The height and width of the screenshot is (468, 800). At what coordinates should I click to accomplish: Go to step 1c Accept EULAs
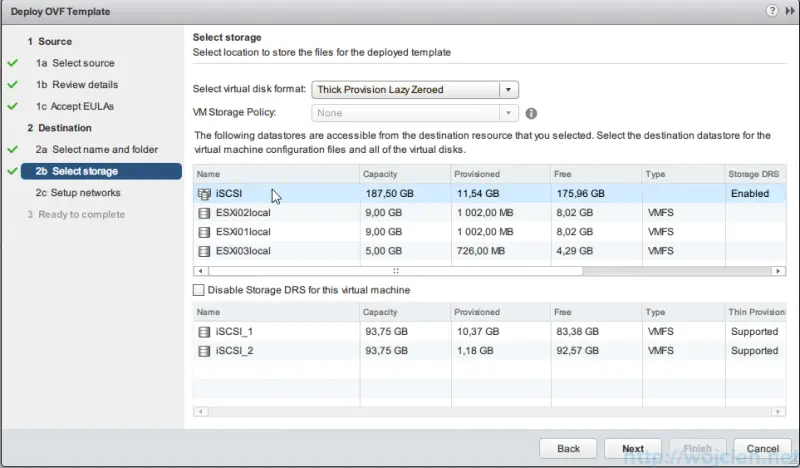coord(74,106)
